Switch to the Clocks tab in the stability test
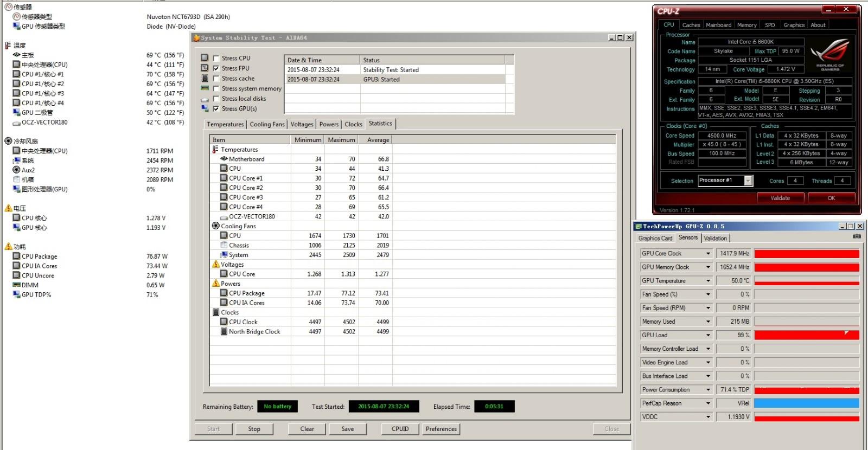The width and height of the screenshot is (868, 450). tap(353, 124)
